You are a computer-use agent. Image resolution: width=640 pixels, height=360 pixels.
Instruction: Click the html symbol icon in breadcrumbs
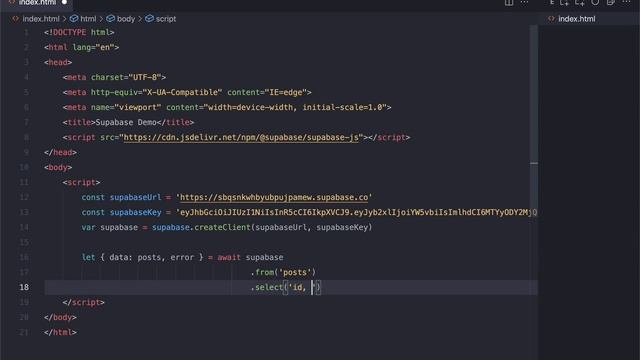(x=74, y=19)
